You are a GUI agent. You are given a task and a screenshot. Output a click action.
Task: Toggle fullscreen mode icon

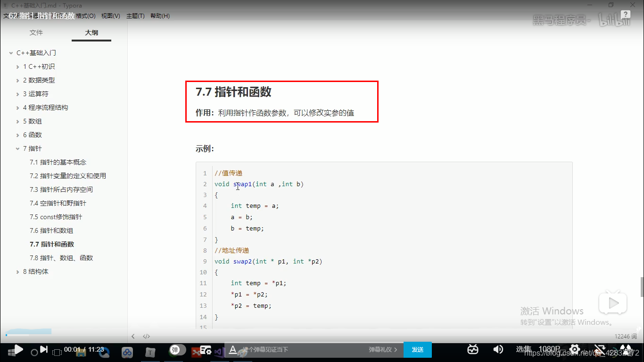coord(626,350)
